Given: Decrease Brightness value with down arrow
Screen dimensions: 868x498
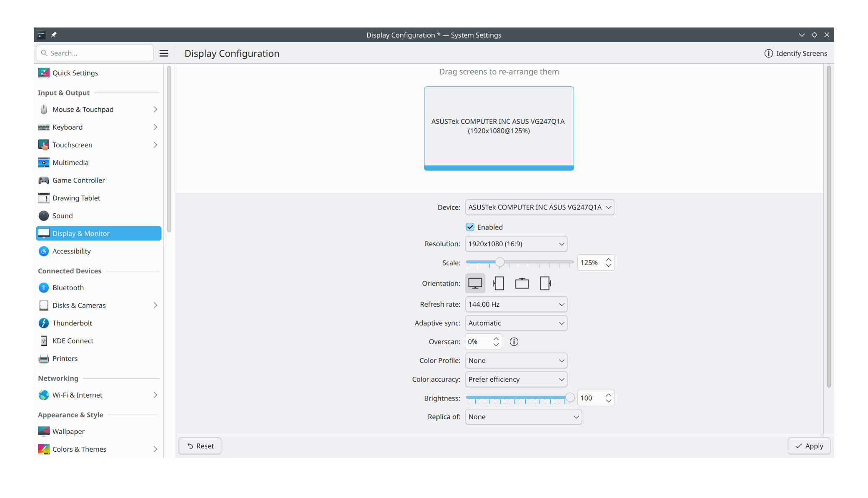Looking at the screenshot, I should coord(609,401).
